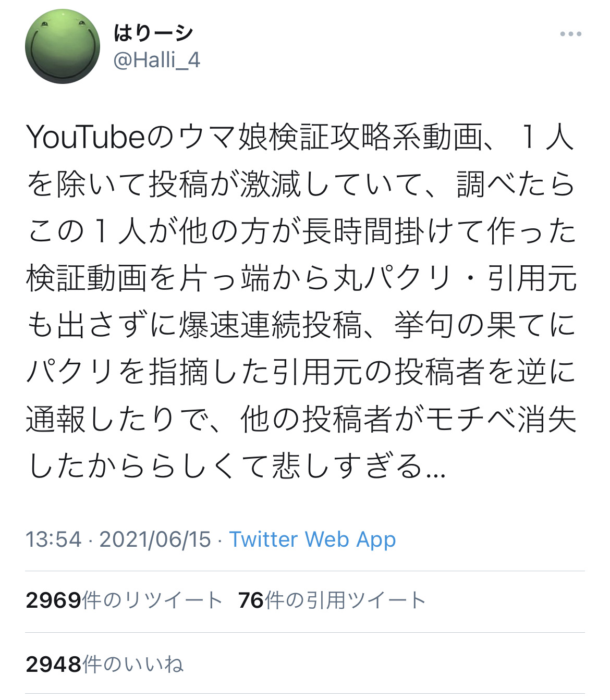Click the 13:54 post time
This screenshot has height=700, width=610.
[54, 539]
